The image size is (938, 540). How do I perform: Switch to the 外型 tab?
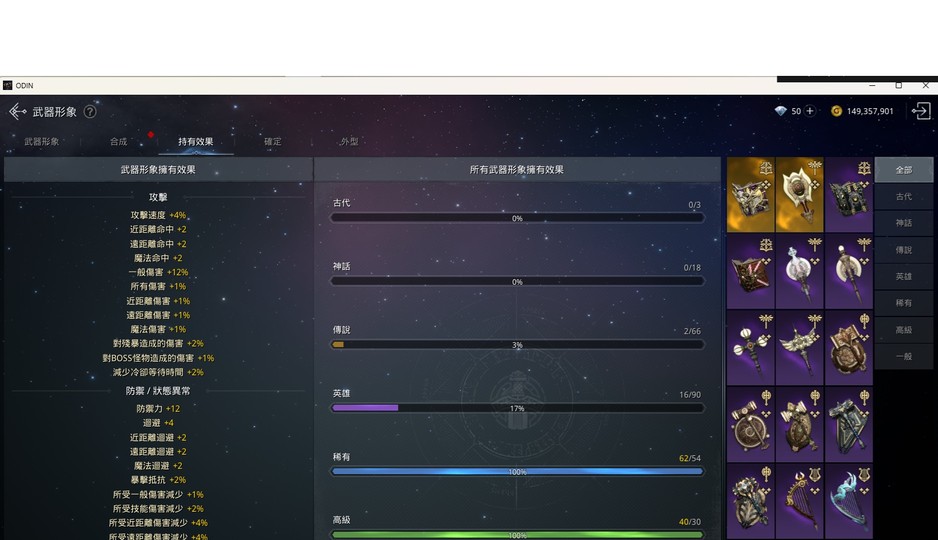click(348, 142)
